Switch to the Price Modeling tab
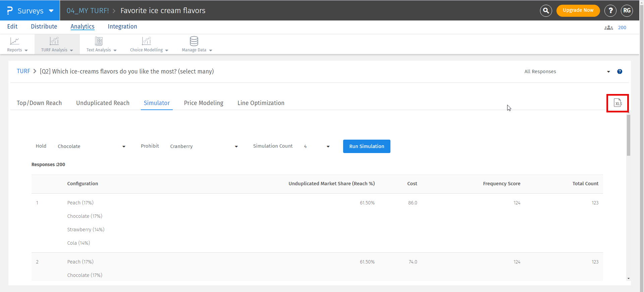This screenshot has height=292, width=644. (x=204, y=103)
